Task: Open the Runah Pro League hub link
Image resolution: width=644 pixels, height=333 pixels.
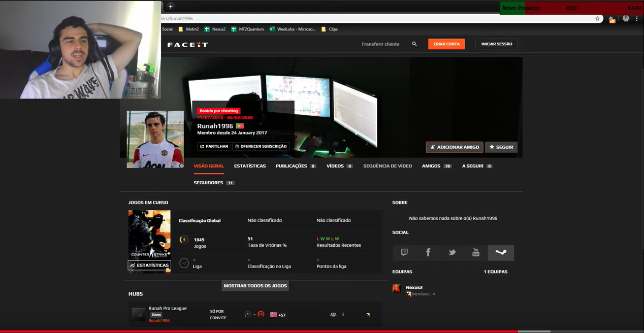Action: [168, 308]
